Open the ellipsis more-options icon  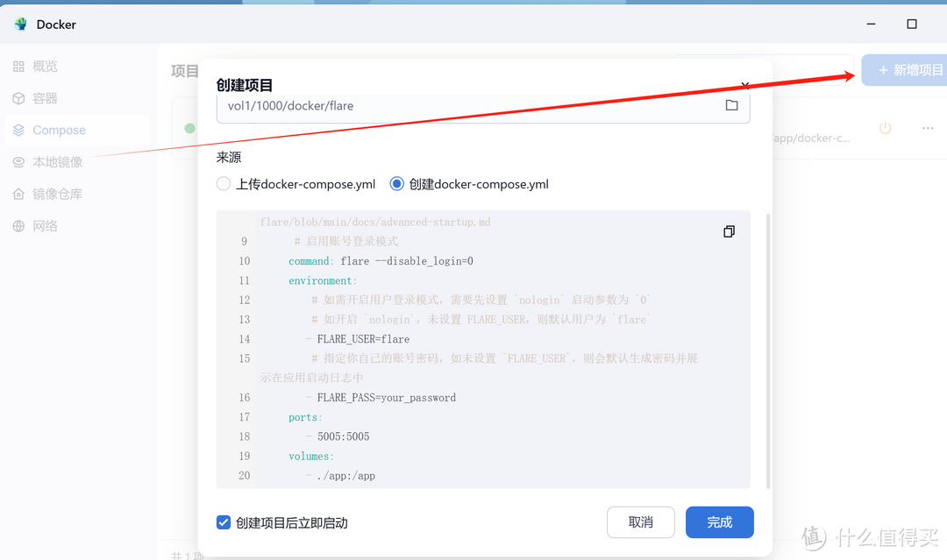[x=927, y=128]
